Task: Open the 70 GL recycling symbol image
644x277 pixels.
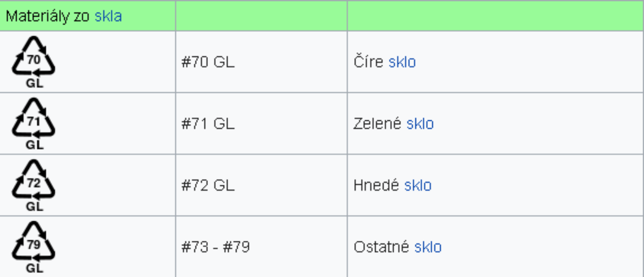Action: (x=34, y=62)
